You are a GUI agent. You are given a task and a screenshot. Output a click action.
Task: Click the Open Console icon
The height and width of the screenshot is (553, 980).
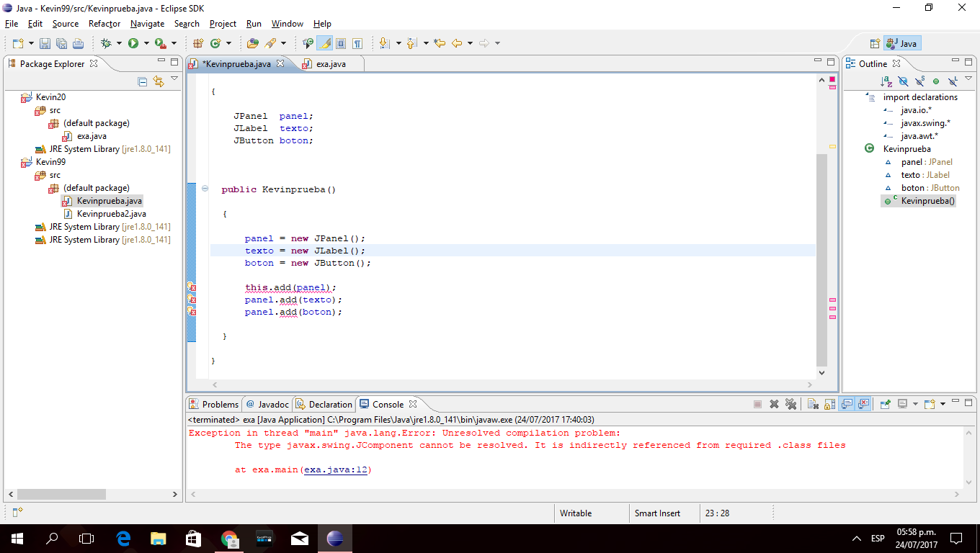tap(930, 404)
